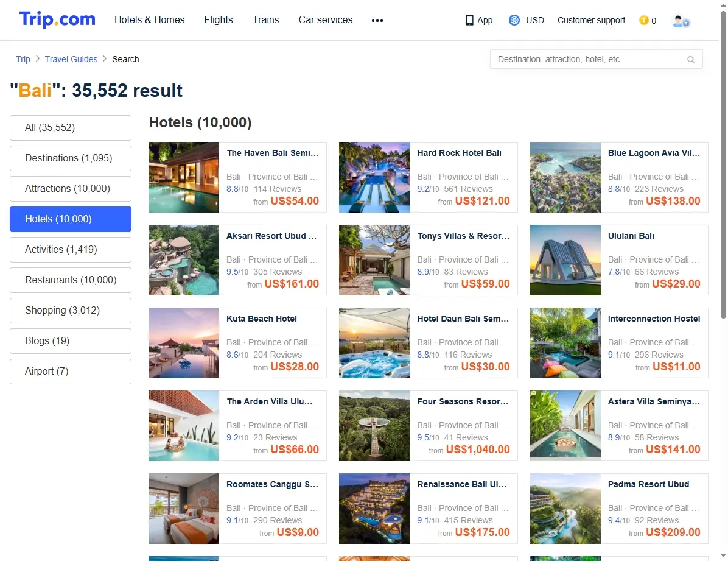Open Trains menu
This screenshot has width=728, height=561.
click(265, 20)
